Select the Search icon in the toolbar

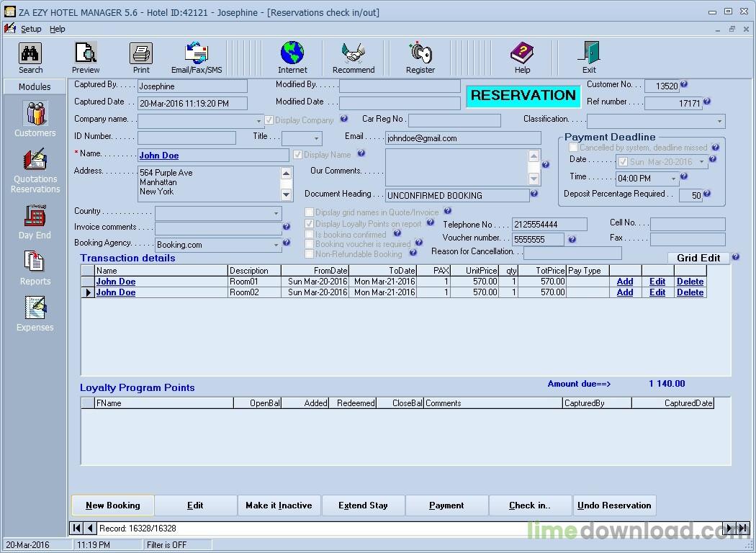(x=30, y=57)
